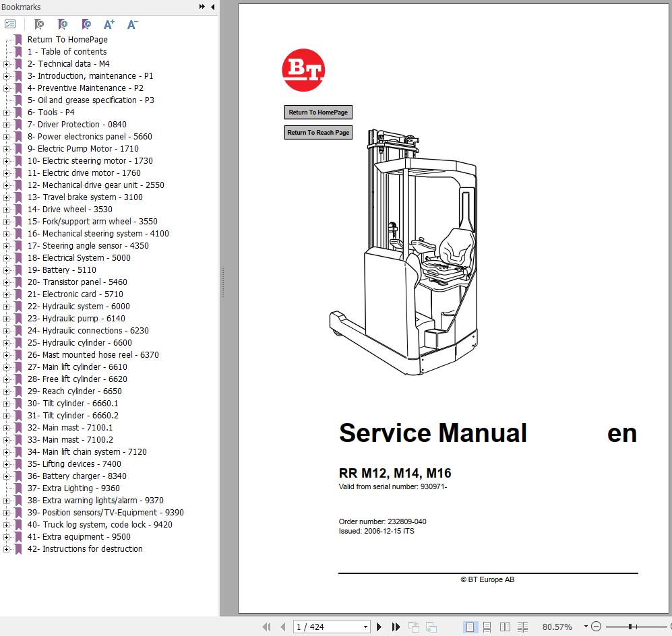Image resolution: width=672 pixels, height=636 pixels.
Task: Expand 4- Preventive Maintenance - P2 bookmark
Action: coord(6,88)
